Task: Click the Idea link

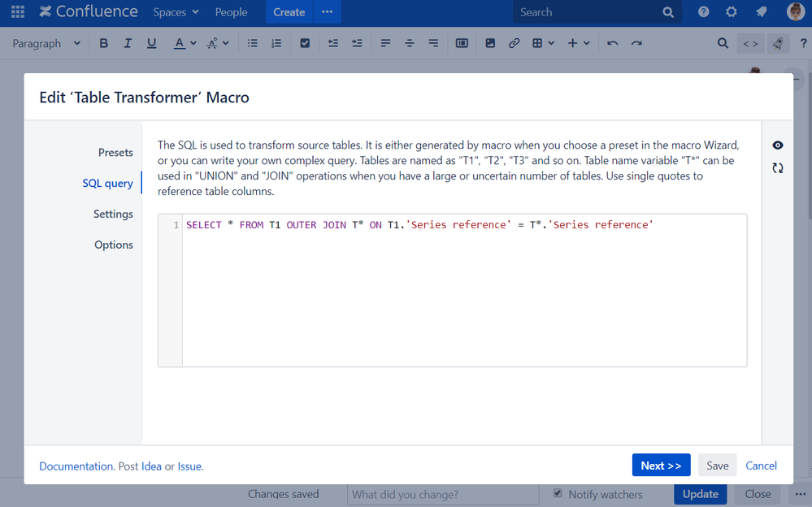Action: pos(151,466)
